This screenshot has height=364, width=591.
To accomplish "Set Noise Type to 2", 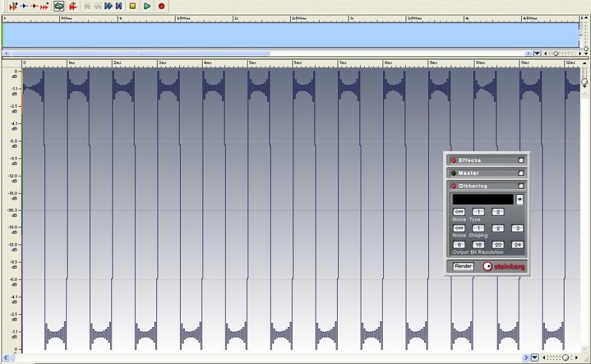I will [x=498, y=212].
